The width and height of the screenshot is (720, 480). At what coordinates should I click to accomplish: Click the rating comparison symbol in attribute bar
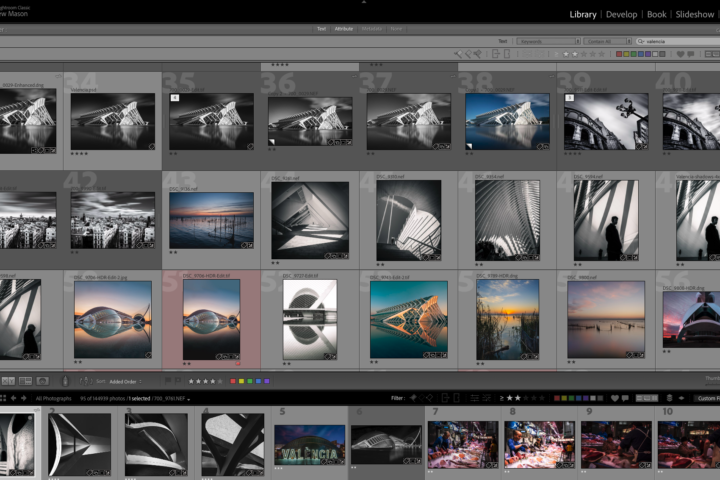[x=556, y=54]
